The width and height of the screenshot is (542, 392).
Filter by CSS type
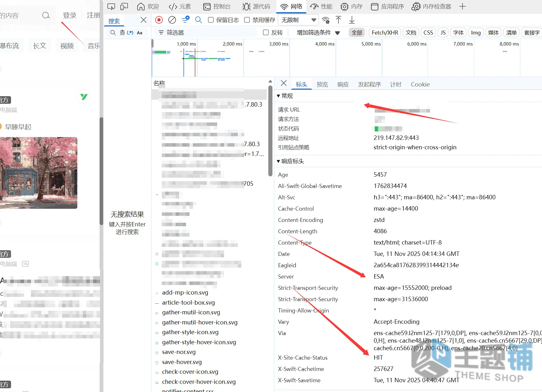pyautogui.click(x=428, y=32)
